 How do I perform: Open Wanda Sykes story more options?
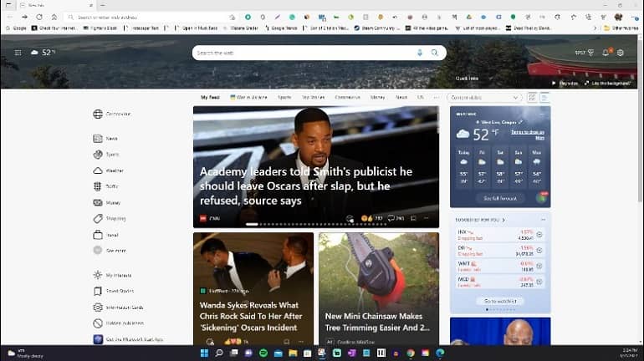pos(301,341)
